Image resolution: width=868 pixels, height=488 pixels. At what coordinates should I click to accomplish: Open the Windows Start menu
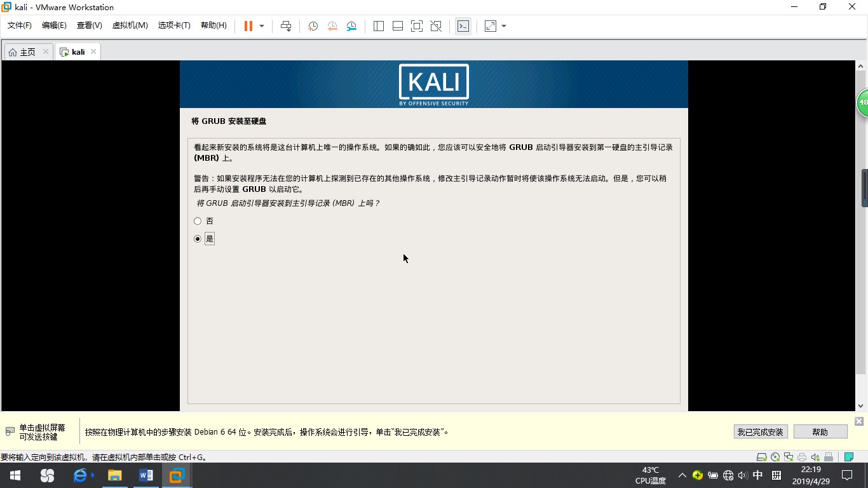[15, 475]
